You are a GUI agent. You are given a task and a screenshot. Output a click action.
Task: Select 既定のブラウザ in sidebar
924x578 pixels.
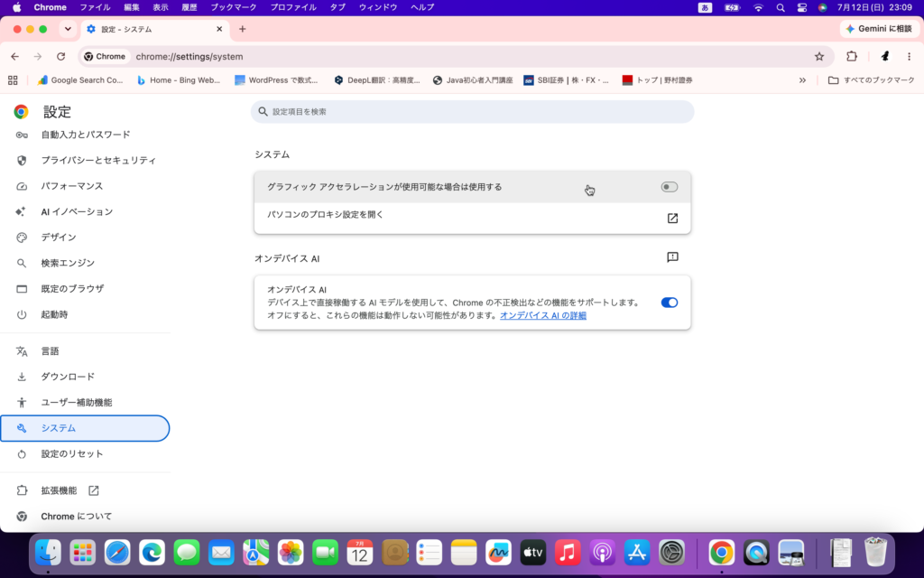(x=86, y=288)
